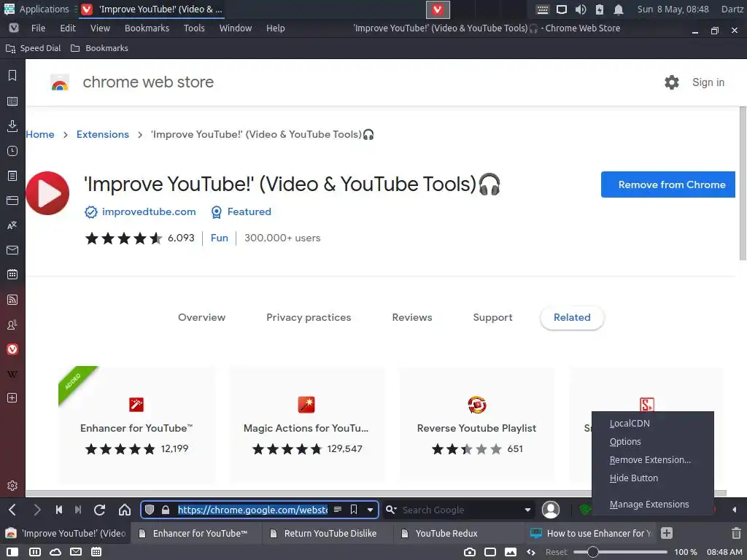Open the Bookmarks panel in sidebar

(x=12, y=76)
